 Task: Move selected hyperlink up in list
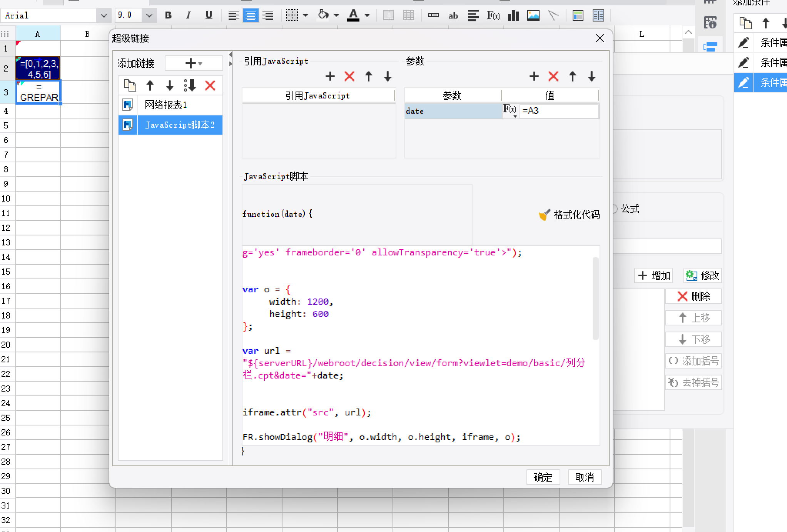[x=150, y=85]
